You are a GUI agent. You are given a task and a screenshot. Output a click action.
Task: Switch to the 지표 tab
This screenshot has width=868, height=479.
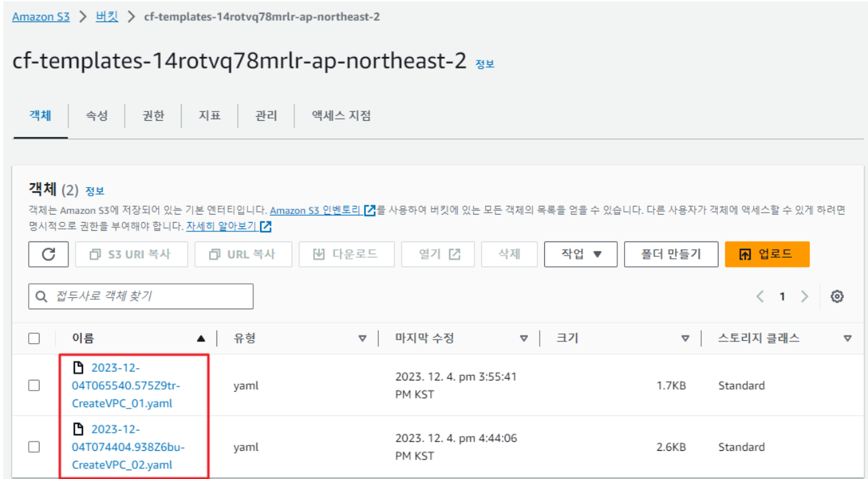[x=209, y=115]
